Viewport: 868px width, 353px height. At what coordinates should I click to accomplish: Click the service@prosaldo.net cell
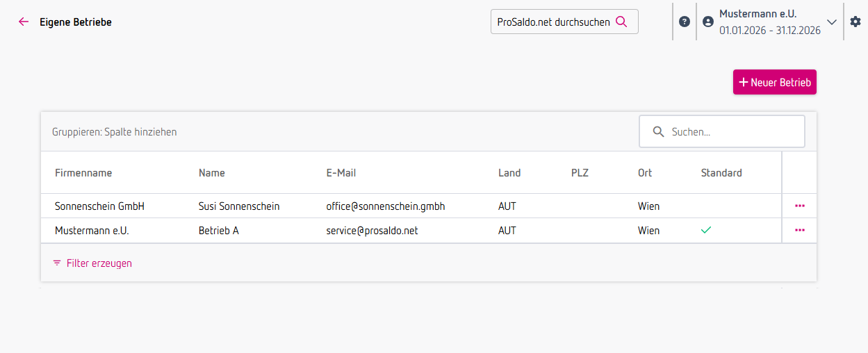pos(372,231)
